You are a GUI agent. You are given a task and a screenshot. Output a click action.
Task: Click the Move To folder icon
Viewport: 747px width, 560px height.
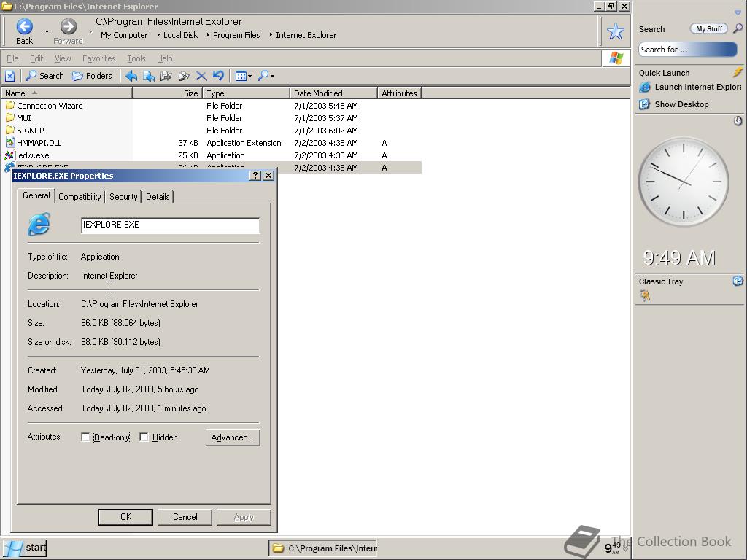(166, 76)
